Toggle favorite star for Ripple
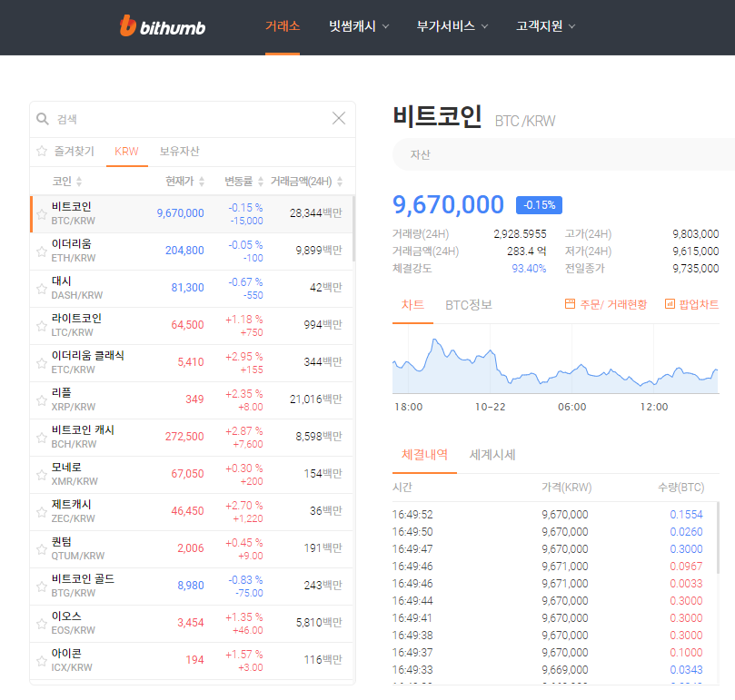Viewport: 735px width, 700px height. pos(42,400)
